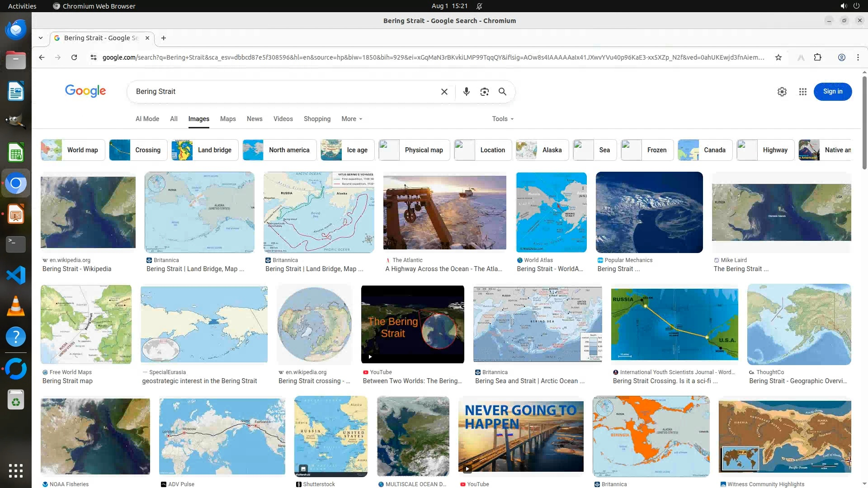Open VLC media player from dock

coord(15,306)
